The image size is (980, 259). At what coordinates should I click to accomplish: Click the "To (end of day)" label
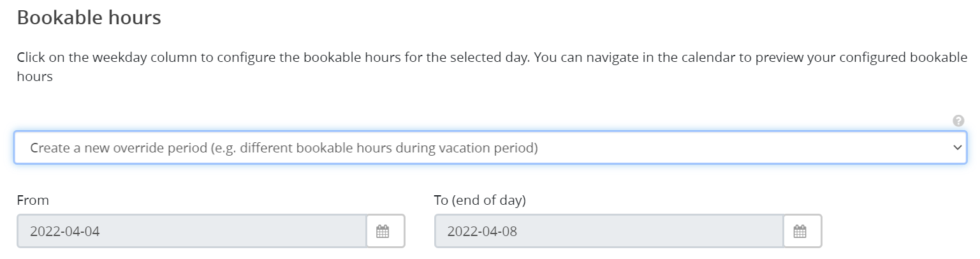point(479,200)
